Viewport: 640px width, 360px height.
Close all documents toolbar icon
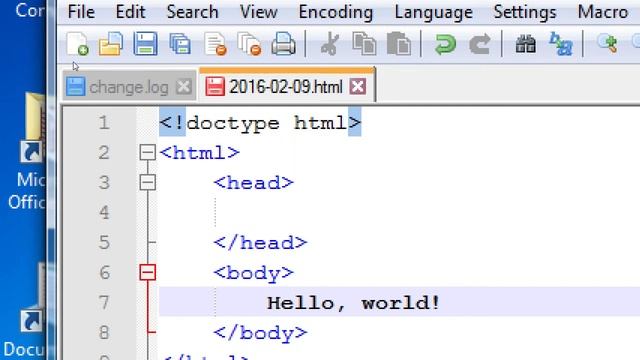[249, 44]
